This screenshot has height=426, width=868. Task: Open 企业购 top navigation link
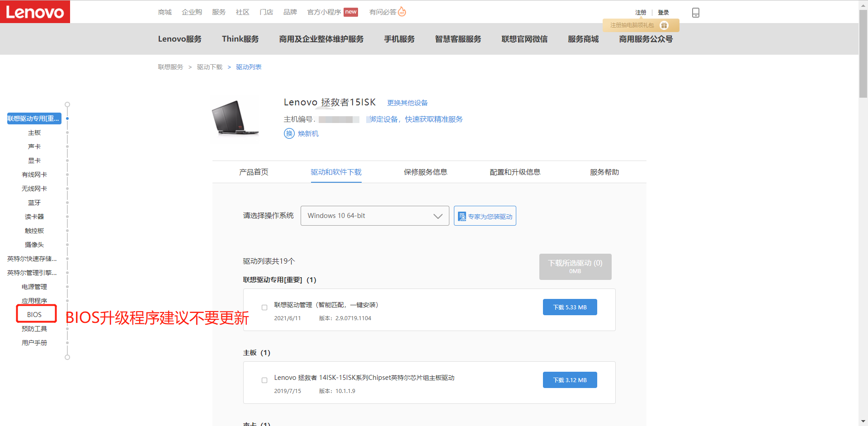(192, 12)
